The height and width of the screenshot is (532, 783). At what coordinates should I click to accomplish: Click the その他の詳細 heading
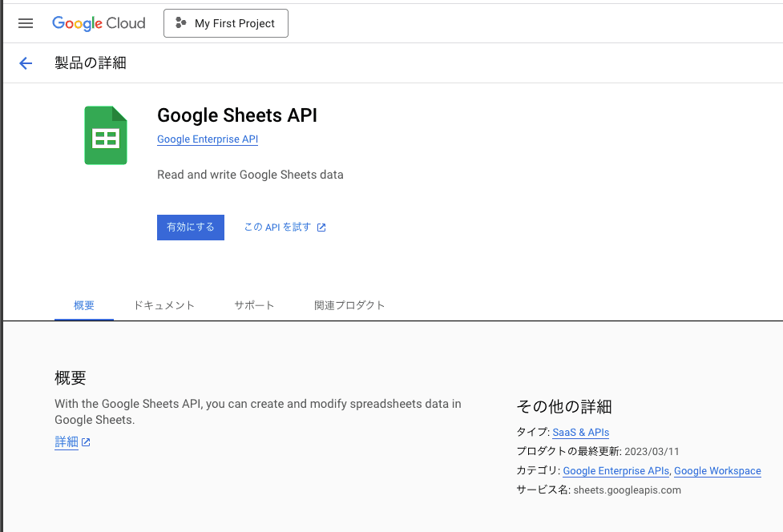[564, 407]
